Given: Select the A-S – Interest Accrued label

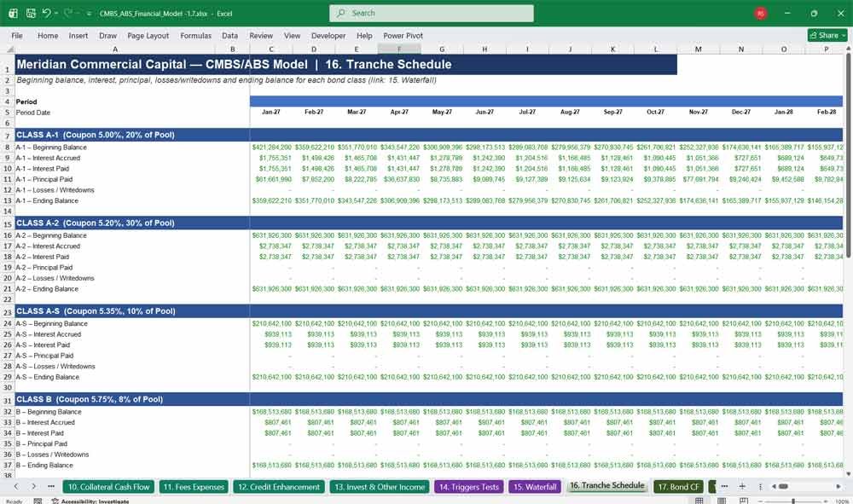Looking at the screenshot, I should click(x=49, y=334).
